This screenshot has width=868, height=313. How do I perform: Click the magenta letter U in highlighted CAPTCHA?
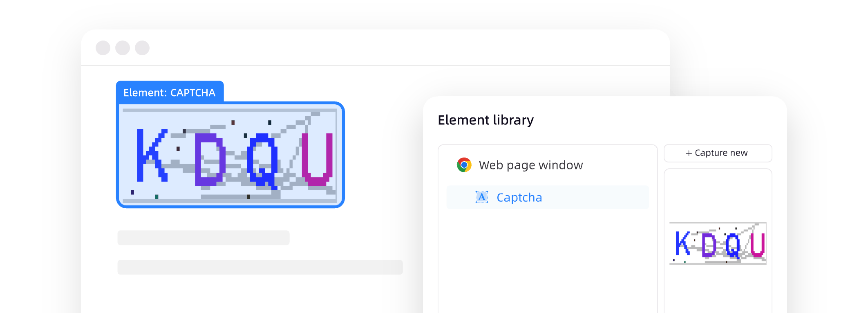pos(317,159)
